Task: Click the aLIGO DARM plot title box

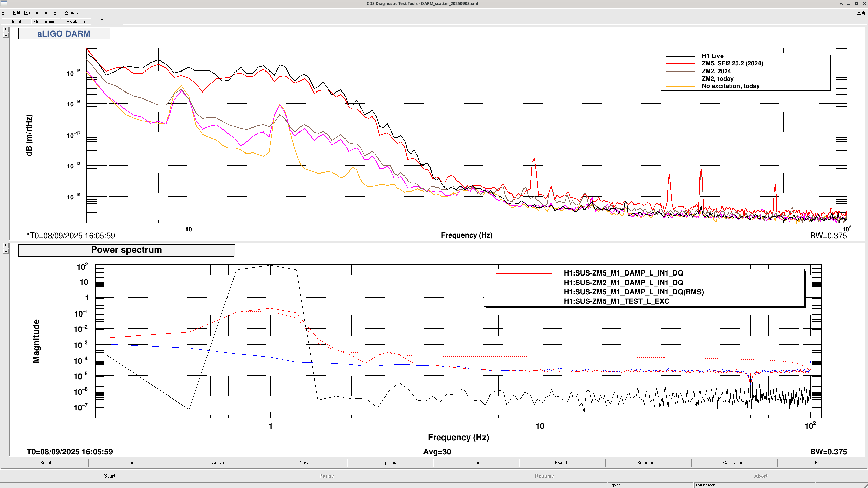Action: coord(64,34)
